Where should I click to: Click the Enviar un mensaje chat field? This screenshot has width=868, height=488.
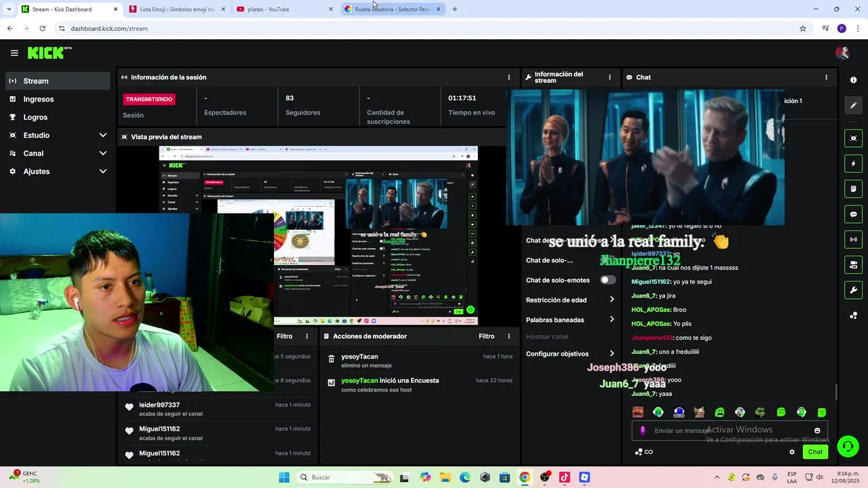pyautogui.click(x=730, y=430)
